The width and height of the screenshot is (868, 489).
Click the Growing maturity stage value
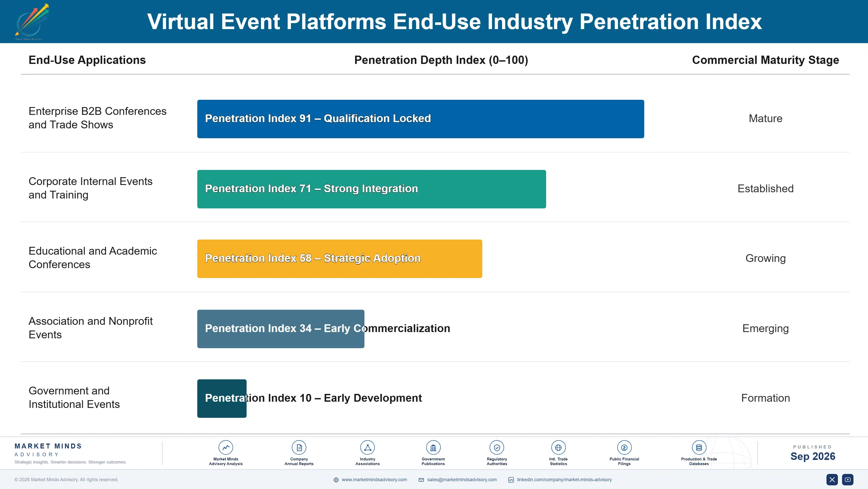pyautogui.click(x=765, y=258)
